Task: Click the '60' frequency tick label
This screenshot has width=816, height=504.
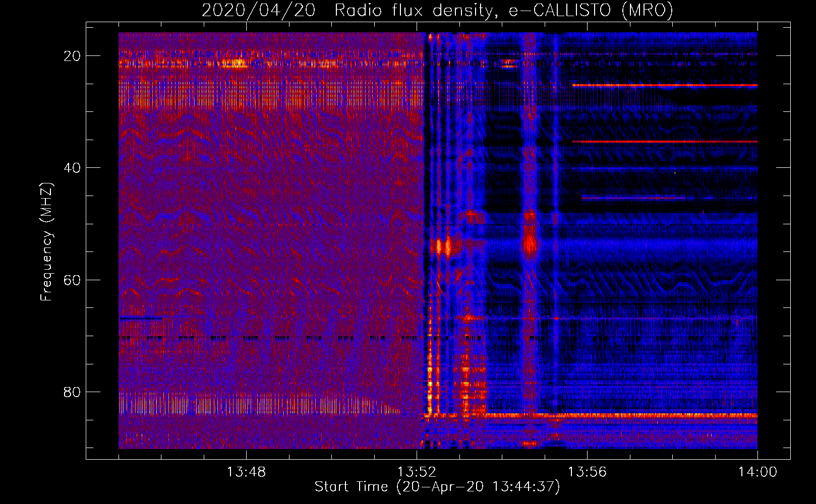Action: (72, 280)
